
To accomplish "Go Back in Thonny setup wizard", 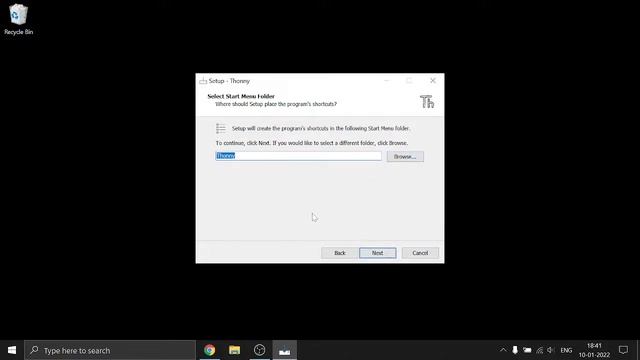I will point(340,253).
